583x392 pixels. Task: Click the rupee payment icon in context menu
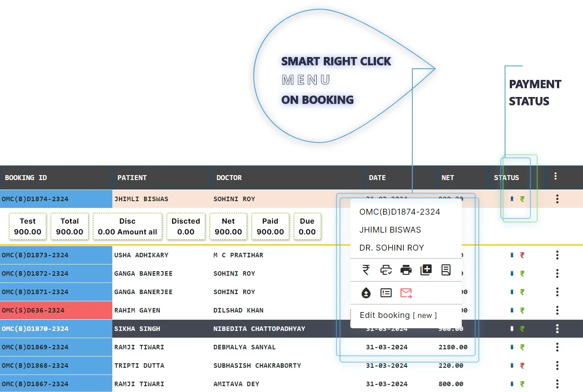366,270
